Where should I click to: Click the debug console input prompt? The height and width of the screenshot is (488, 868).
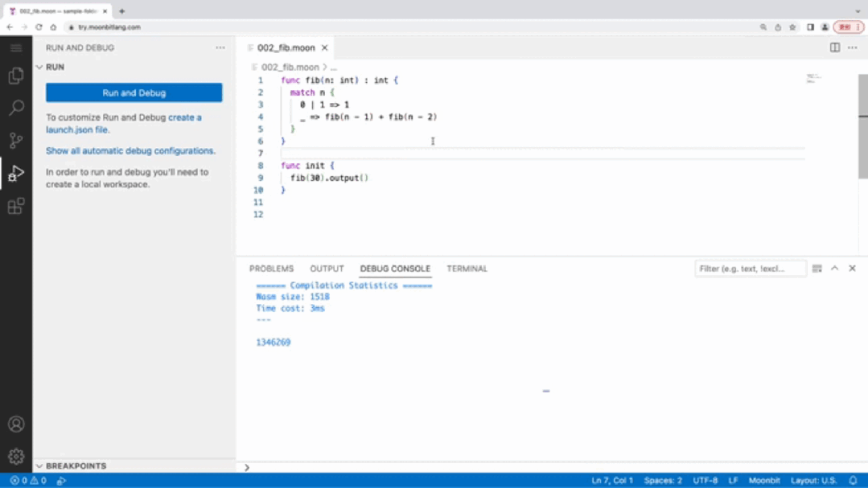pyautogui.click(x=553, y=468)
